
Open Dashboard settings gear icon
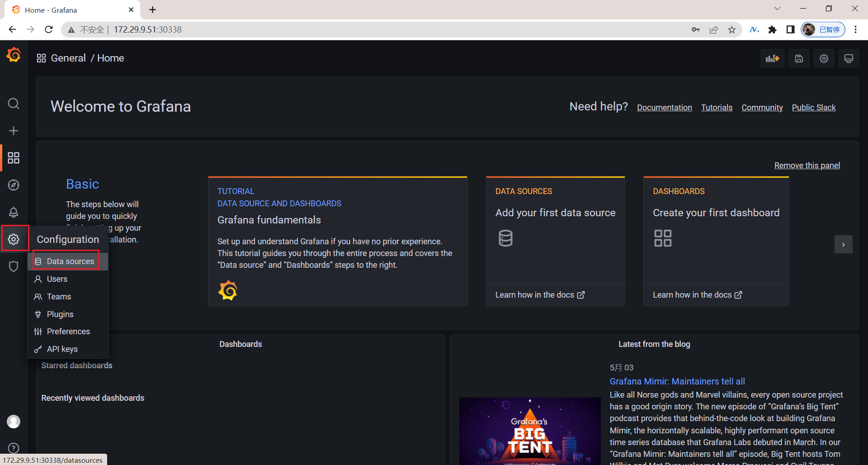point(824,58)
